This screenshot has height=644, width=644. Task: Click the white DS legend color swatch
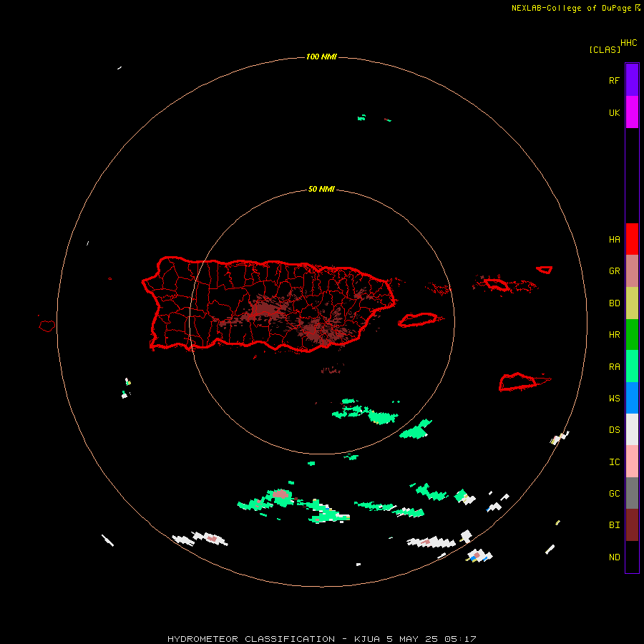[x=632, y=429]
